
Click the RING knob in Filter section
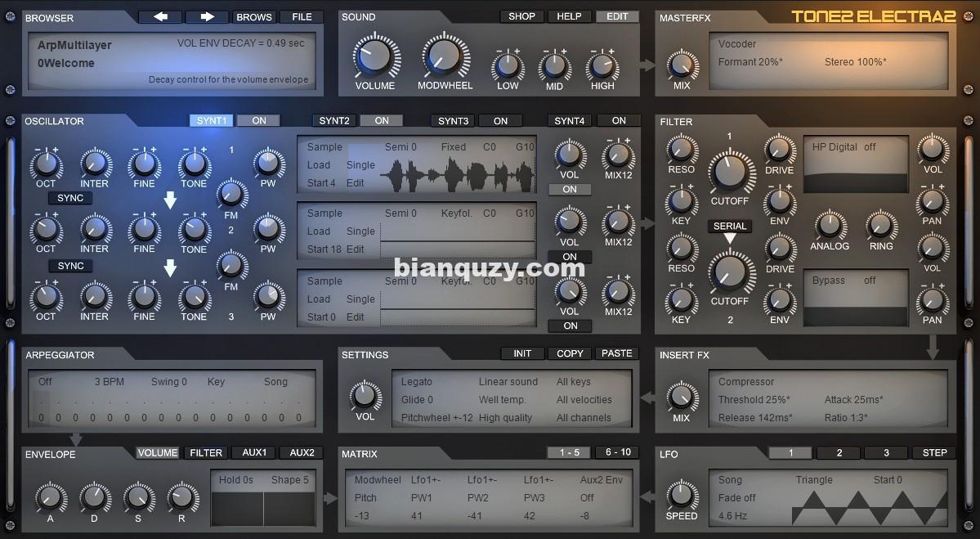click(880, 227)
